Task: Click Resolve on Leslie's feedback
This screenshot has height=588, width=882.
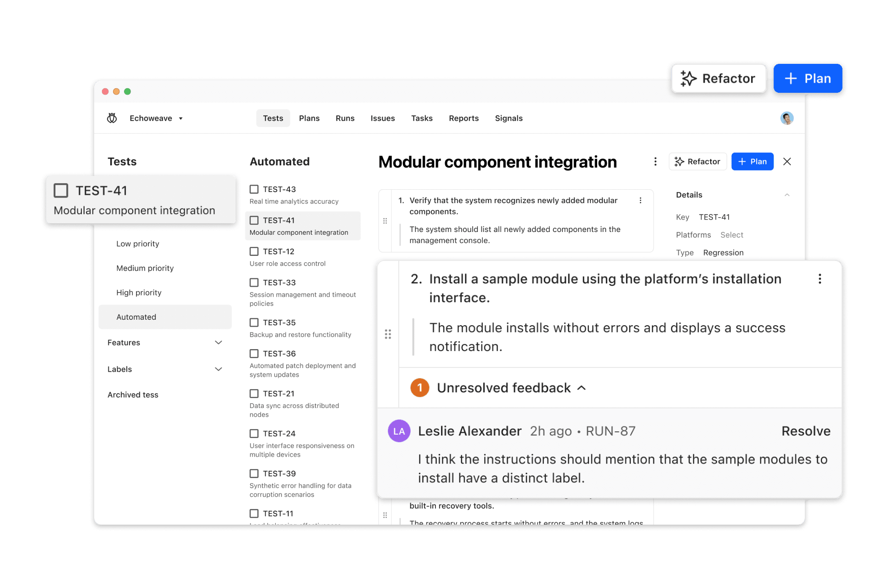Action: coord(806,431)
